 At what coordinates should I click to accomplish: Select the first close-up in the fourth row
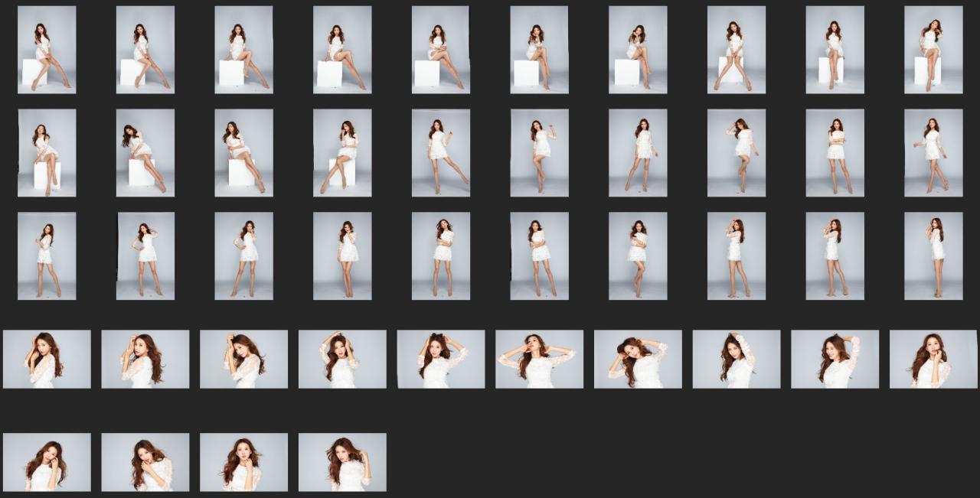tap(47, 360)
